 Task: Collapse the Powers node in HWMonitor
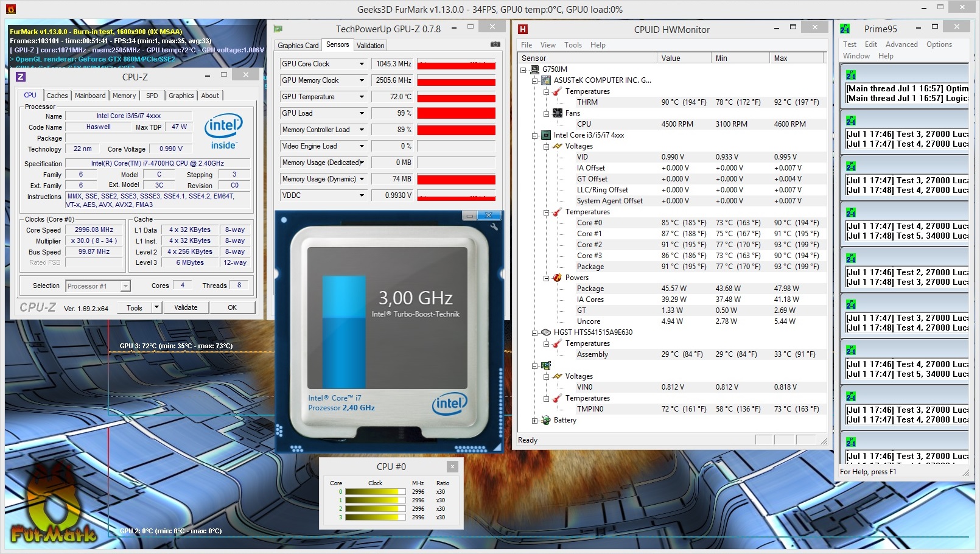pyautogui.click(x=547, y=278)
